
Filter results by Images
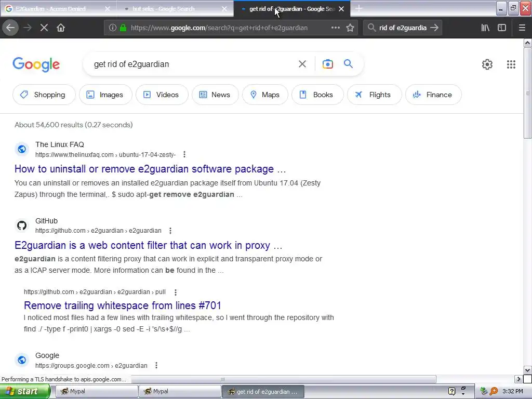coord(105,95)
